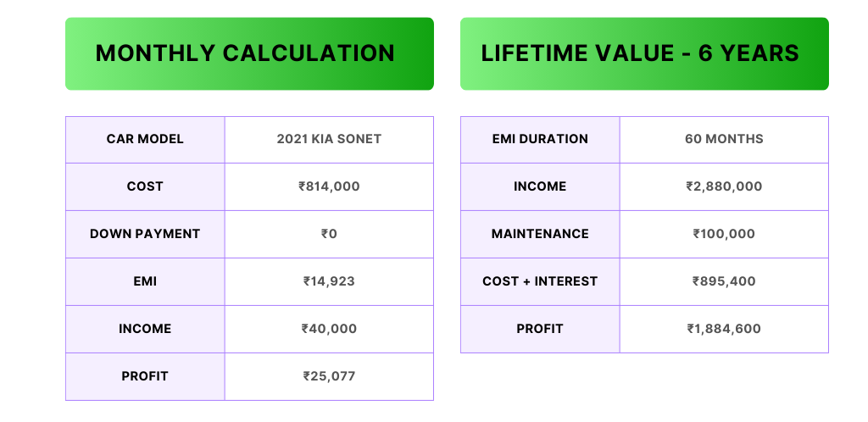
Task: Click the ₹0 down payment value
Action: tap(329, 235)
